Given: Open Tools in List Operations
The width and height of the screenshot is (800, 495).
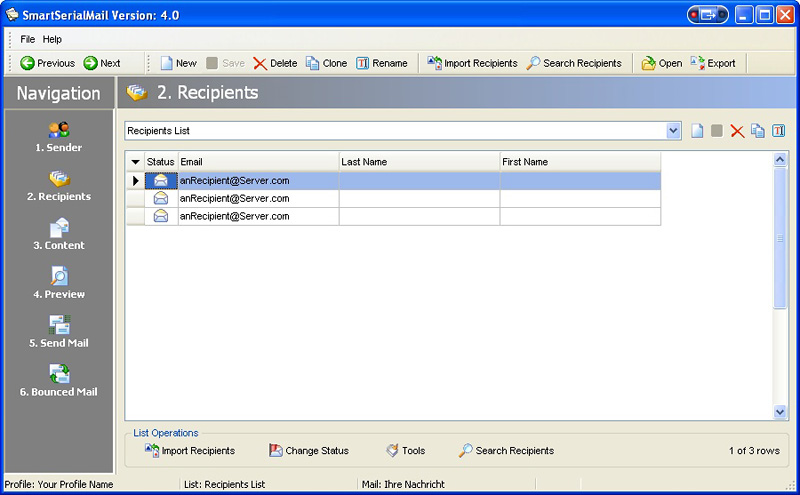Looking at the screenshot, I should point(406,451).
